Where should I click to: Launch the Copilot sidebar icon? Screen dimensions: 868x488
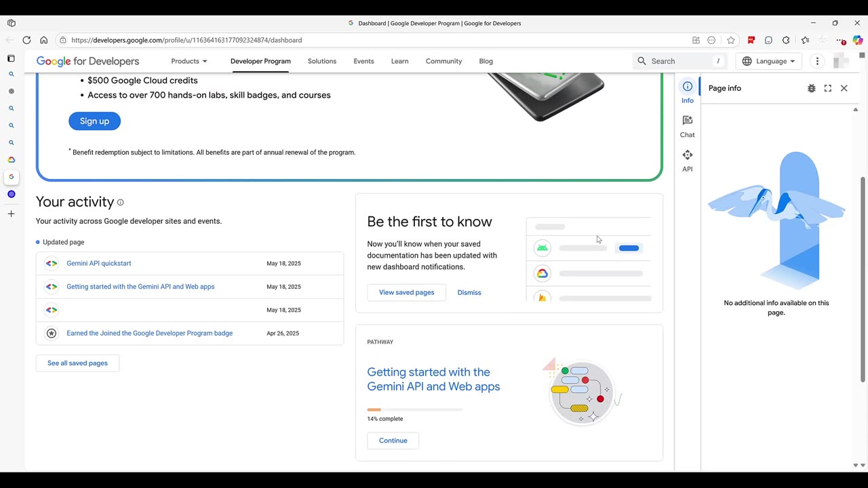(858, 40)
